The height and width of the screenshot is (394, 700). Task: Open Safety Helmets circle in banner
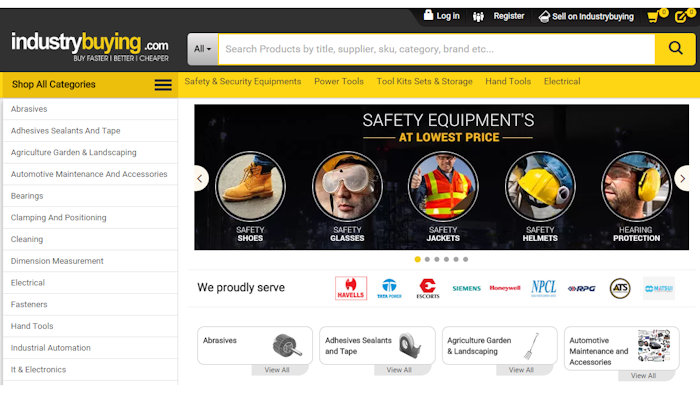click(x=540, y=187)
